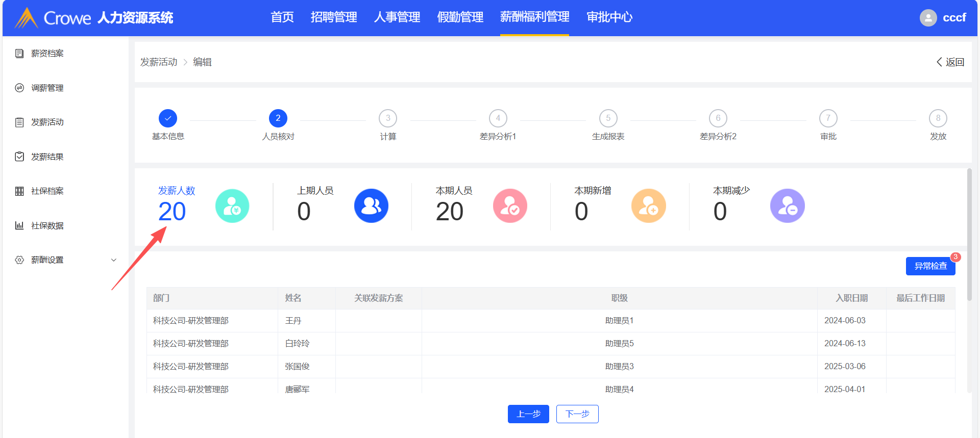
Task: Select step 6 差异分析2 circle
Action: (718, 118)
